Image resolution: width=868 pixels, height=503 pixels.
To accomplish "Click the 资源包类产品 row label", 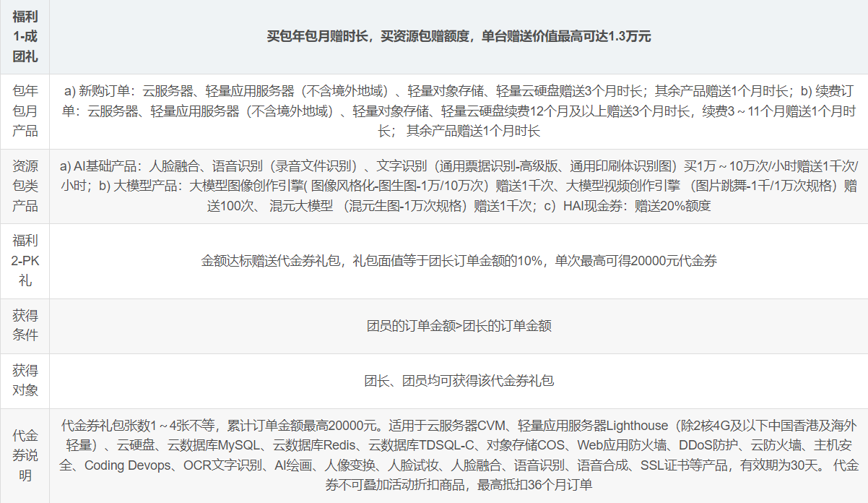I will (x=25, y=186).
